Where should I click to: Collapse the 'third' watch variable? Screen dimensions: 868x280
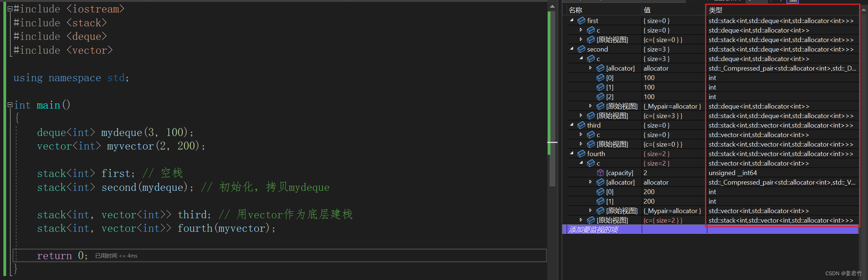pyautogui.click(x=572, y=125)
